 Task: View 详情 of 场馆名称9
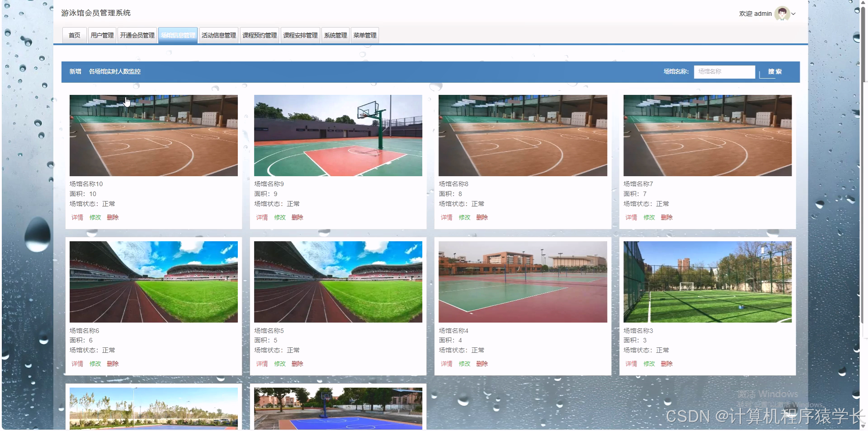pos(262,217)
